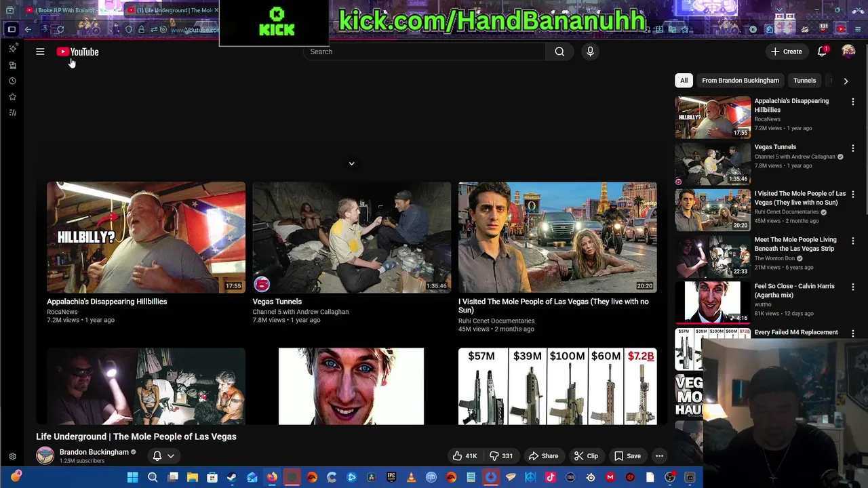868x488 pixels.
Task: Click Ruhi Cenet Documentaries channel under thumbnail
Action: (496, 321)
